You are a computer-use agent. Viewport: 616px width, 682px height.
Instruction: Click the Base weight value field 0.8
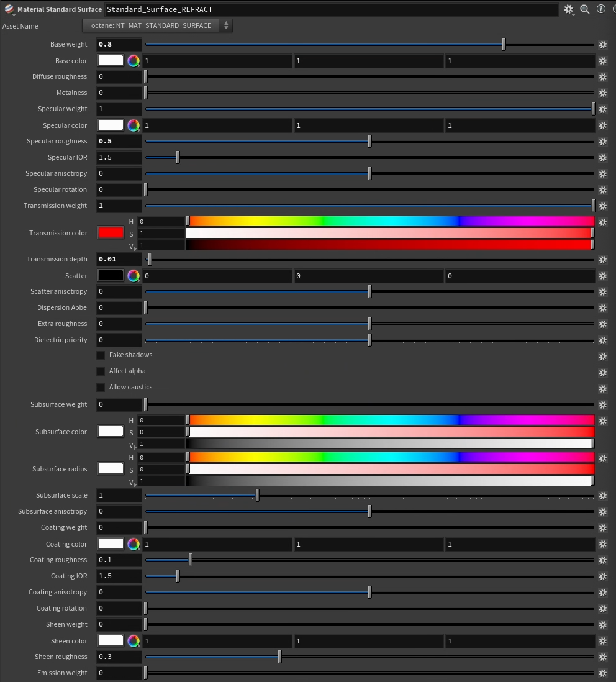pyautogui.click(x=119, y=44)
